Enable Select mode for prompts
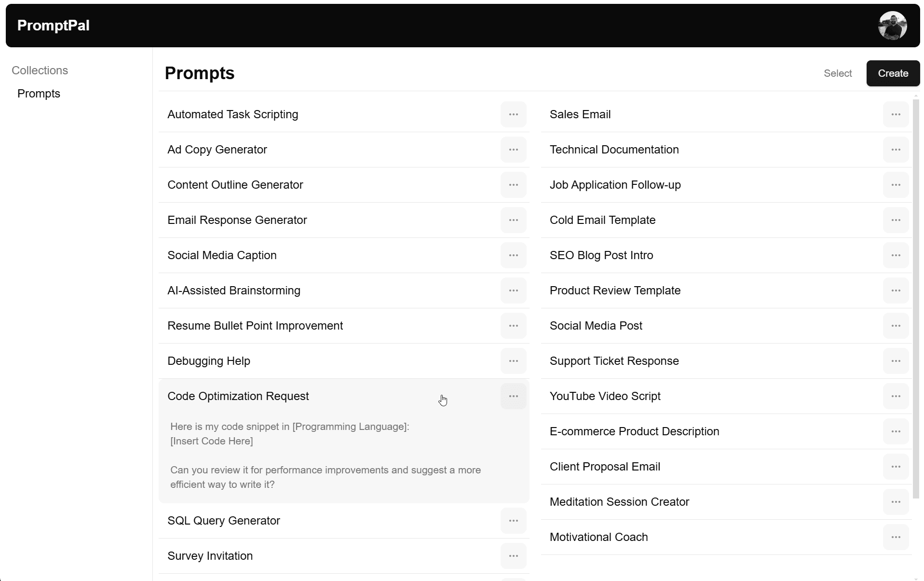The image size is (924, 581). (838, 73)
